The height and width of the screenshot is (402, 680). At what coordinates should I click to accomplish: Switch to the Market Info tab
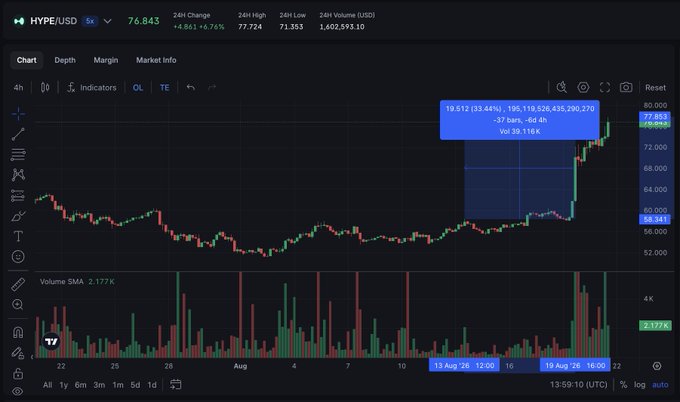[156, 60]
